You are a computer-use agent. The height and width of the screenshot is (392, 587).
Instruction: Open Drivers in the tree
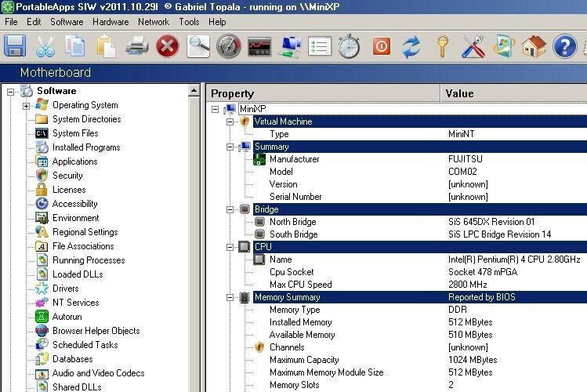click(x=66, y=289)
